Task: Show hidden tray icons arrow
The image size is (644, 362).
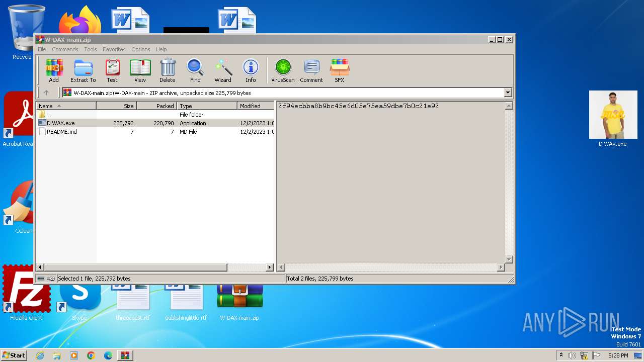Action: [x=561, y=355]
